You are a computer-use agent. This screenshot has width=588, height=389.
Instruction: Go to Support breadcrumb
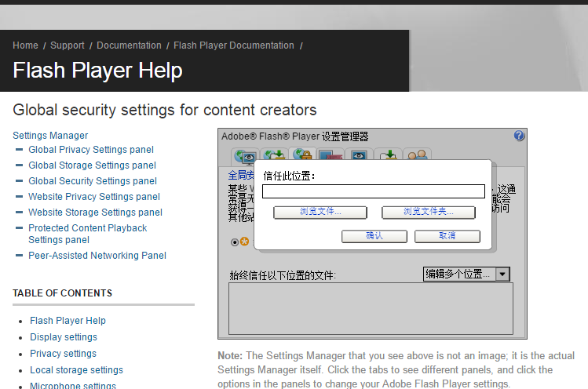coord(68,45)
